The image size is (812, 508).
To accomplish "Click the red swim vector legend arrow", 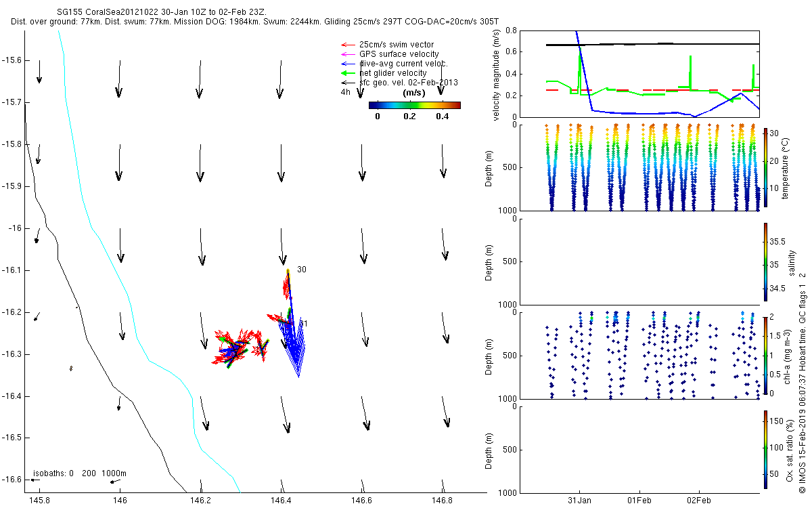I will 347,45.
